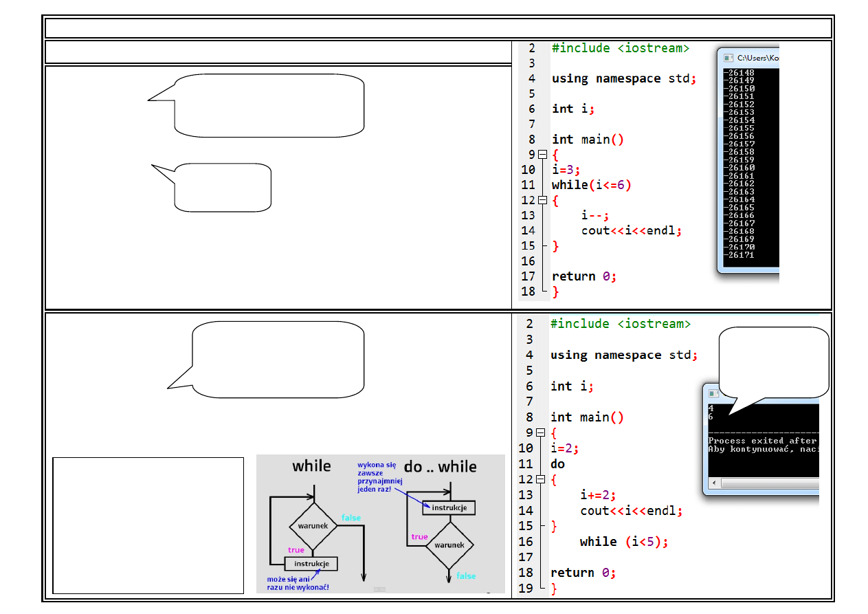Click the console icon in the C:\Users title bar
Image resolution: width=868 pixels, height=614 pixels.
coord(728,58)
